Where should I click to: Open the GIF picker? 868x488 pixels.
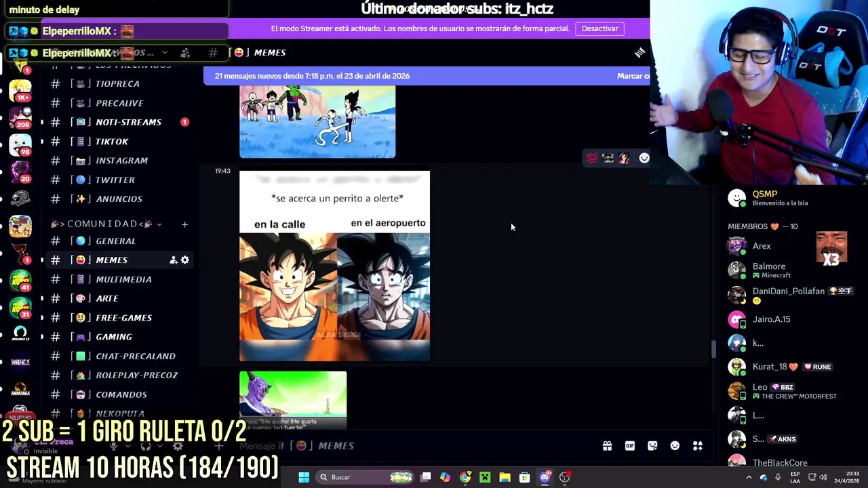[x=630, y=446]
